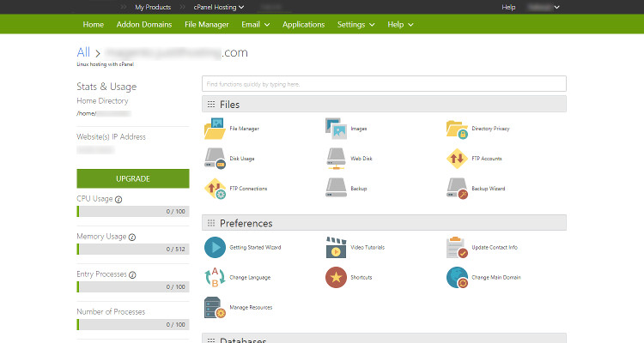Open the FTP Accounts icon

coord(457,159)
